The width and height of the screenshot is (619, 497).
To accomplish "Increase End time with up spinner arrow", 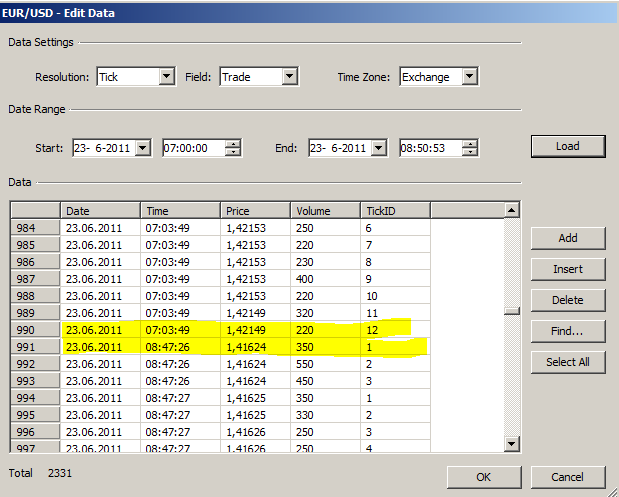I will pyautogui.click(x=470, y=144).
